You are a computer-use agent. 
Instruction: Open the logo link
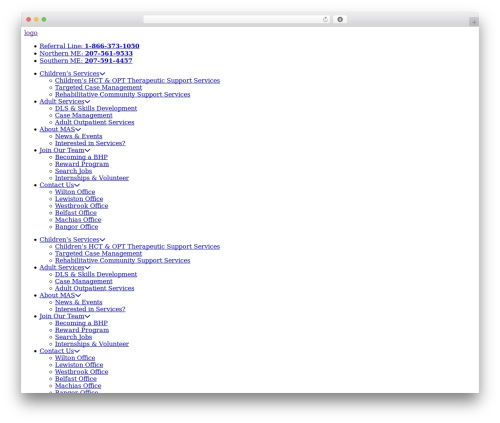coord(31,33)
